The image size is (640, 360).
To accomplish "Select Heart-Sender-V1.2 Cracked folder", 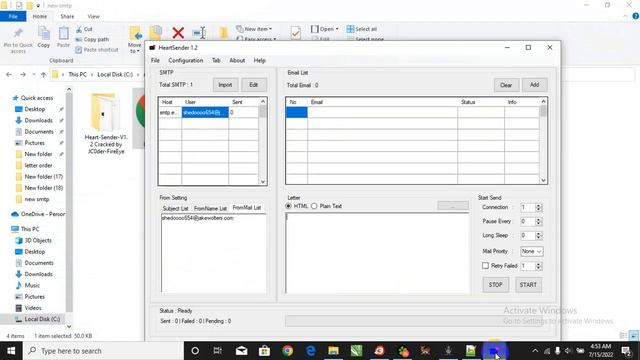I will (106, 124).
